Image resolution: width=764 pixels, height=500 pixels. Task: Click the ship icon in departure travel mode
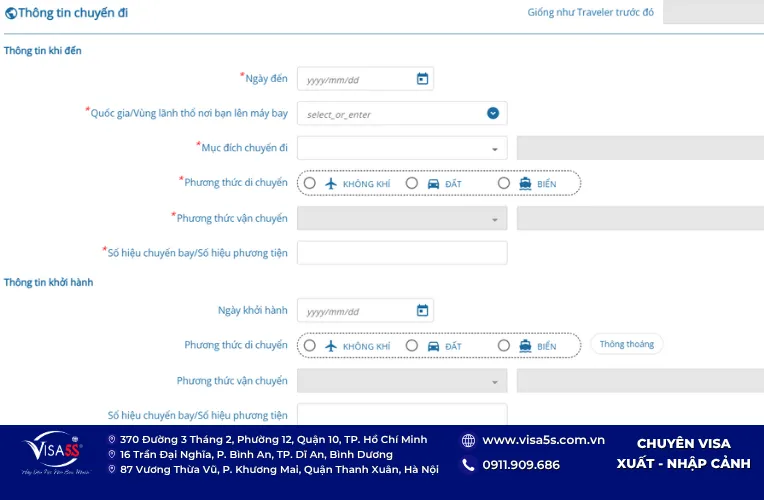click(x=525, y=346)
